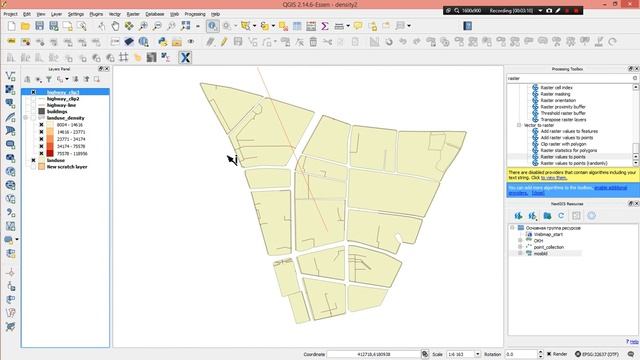640x360 pixels.
Task: Open the select features tool dropdown arrow
Action: [255, 26]
